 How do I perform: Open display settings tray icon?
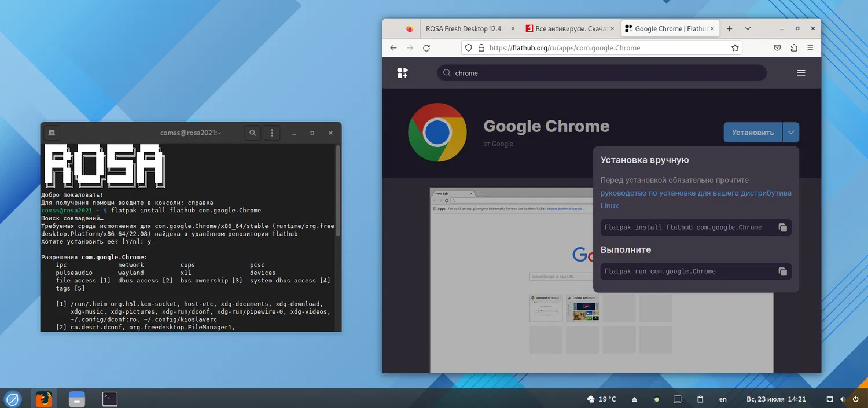tap(829, 399)
